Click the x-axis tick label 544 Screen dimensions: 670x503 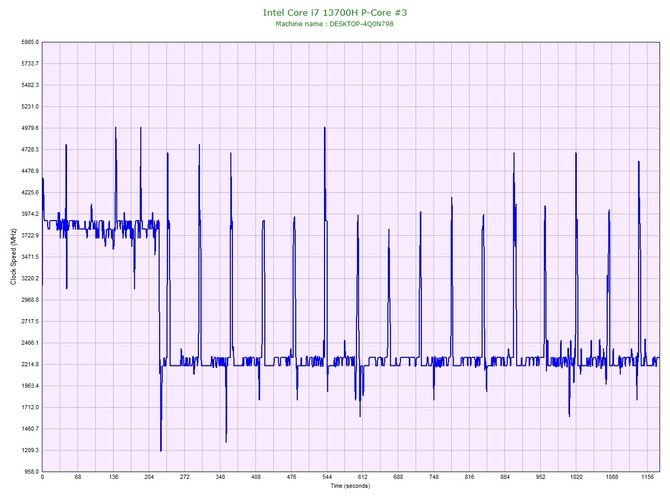[x=327, y=477]
